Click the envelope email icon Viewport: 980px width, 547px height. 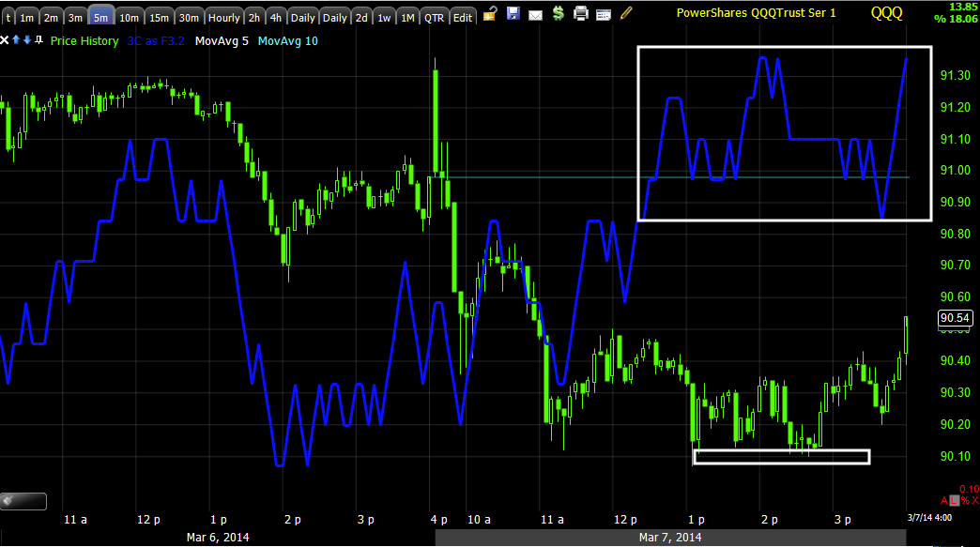coord(536,14)
